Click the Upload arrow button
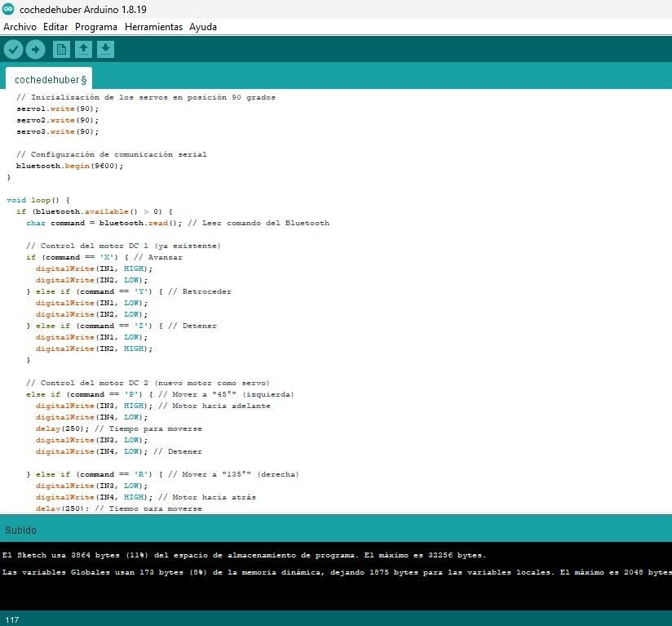This screenshot has width=672, height=626. tap(35, 49)
